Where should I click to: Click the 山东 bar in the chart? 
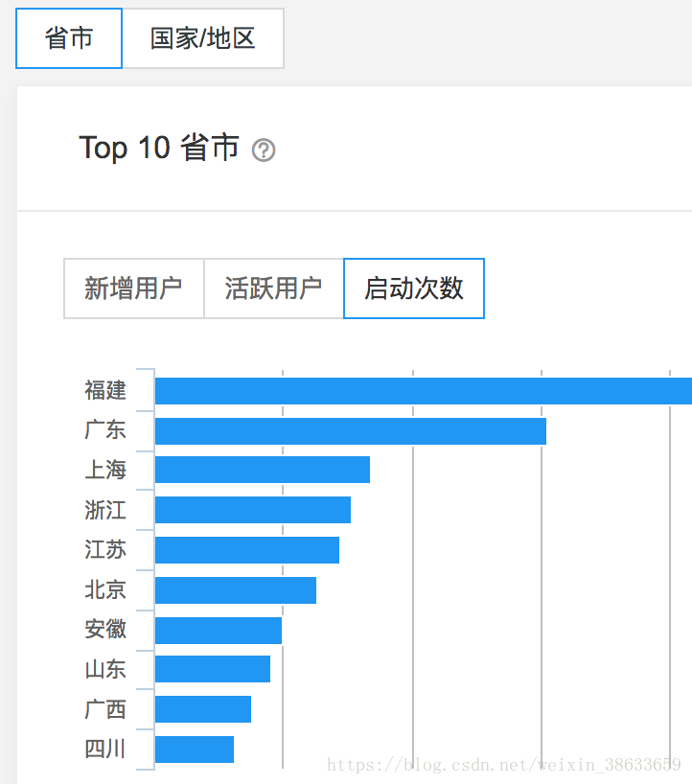(211, 669)
